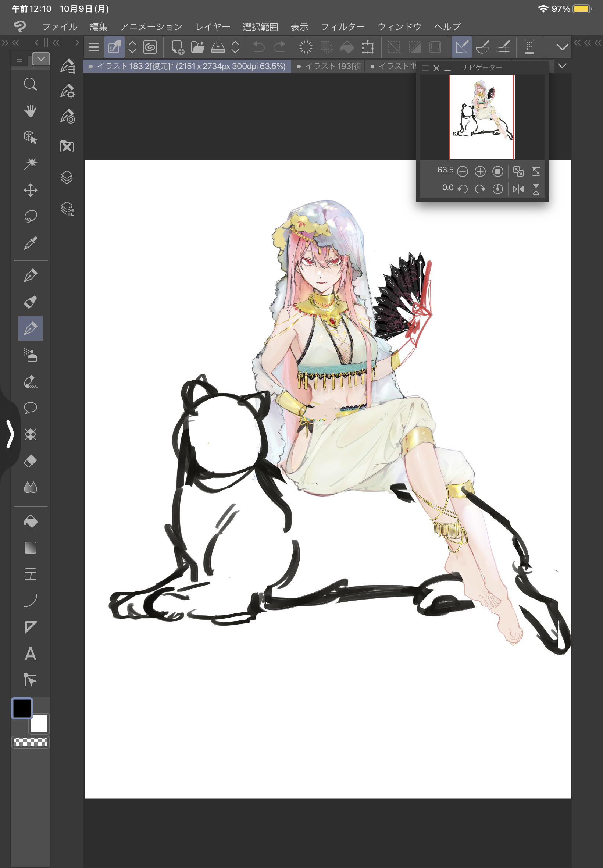Image resolution: width=603 pixels, height=868 pixels.
Task: Open the Layer palette icon
Action: click(x=67, y=177)
